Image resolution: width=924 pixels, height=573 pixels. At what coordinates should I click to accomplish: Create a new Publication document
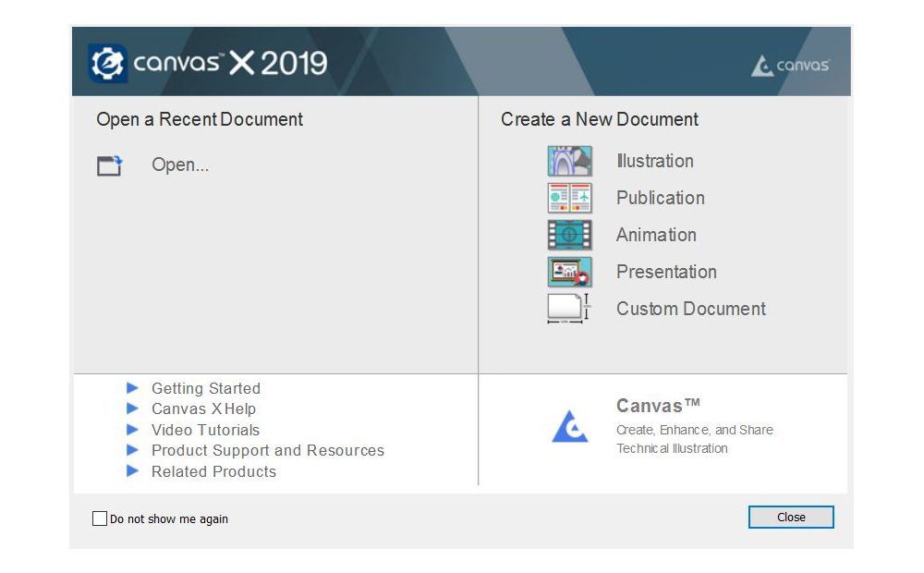point(660,198)
